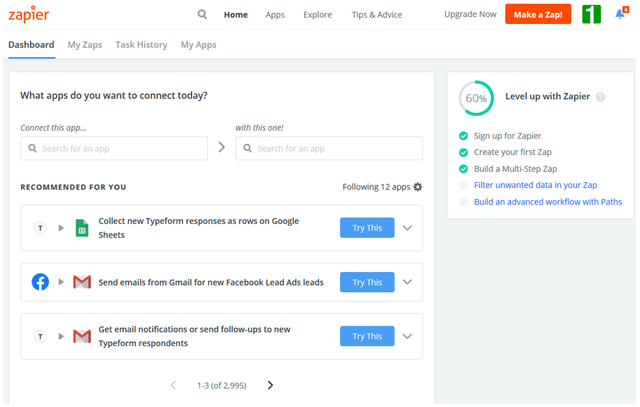Click the green check for Build a Multi-Step Zap

coord(463,169)
